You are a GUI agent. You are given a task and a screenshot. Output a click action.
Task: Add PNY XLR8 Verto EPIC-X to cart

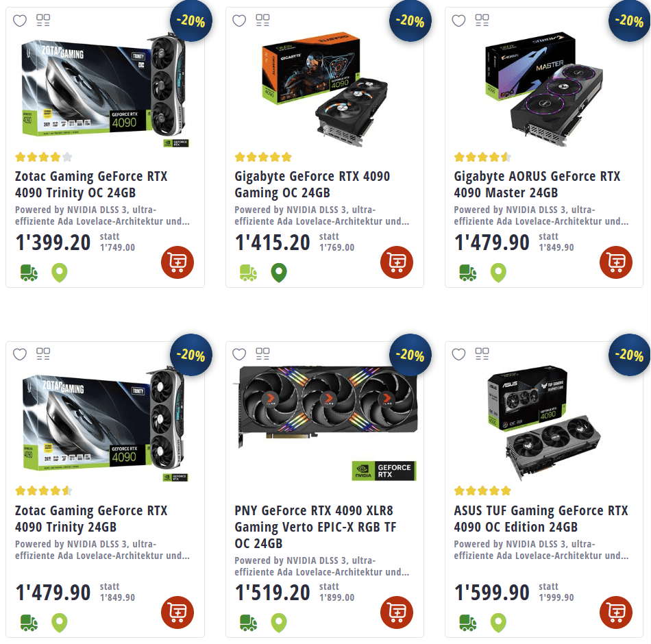397,612
